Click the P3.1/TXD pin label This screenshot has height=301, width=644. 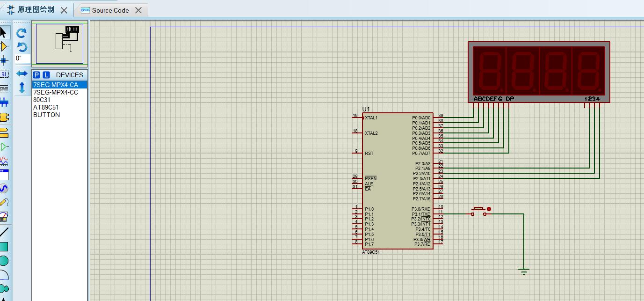tap(421, 214)
